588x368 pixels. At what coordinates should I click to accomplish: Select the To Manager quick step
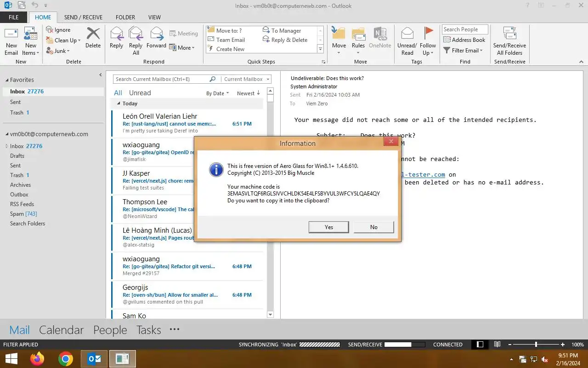tap(282, 30)
